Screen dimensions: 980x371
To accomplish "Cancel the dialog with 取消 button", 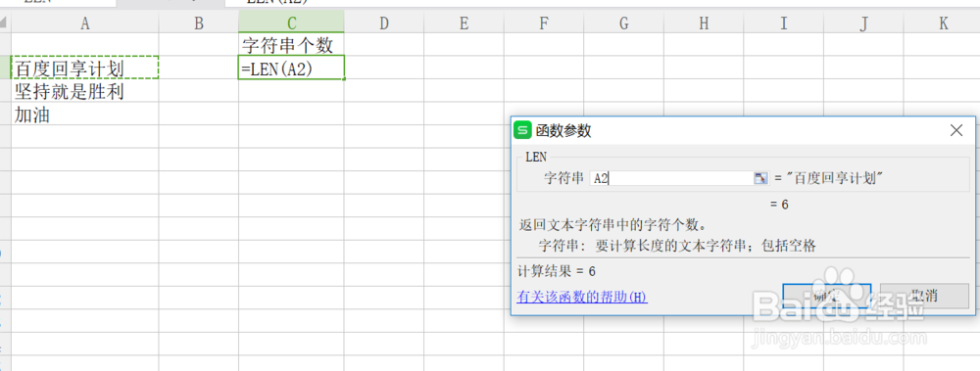I will point(924,296).
